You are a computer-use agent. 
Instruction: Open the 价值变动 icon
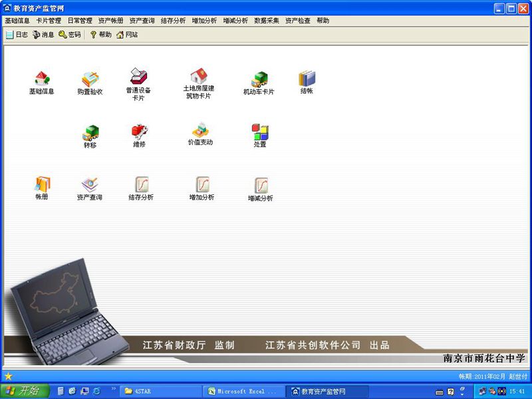coord(200,130)
